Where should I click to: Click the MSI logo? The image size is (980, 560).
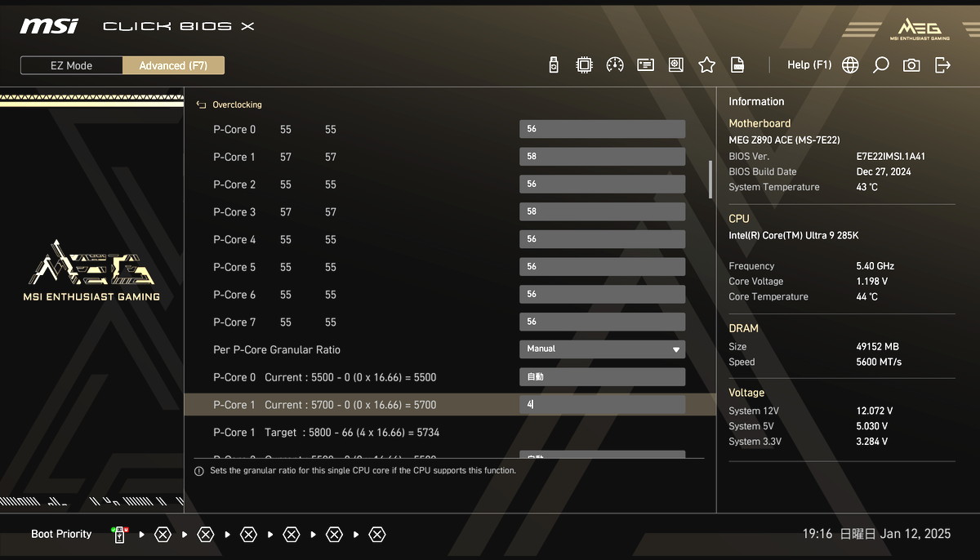(x=49, y=26)
